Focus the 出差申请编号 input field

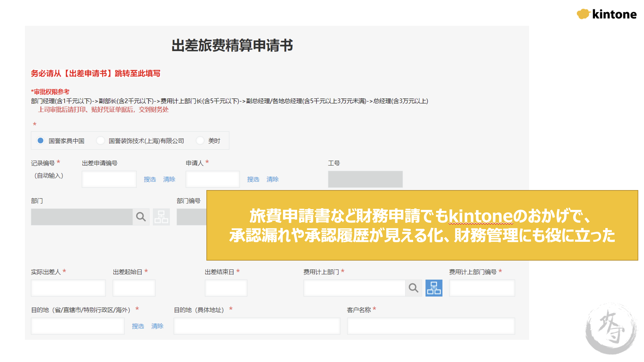click(109, 179)
